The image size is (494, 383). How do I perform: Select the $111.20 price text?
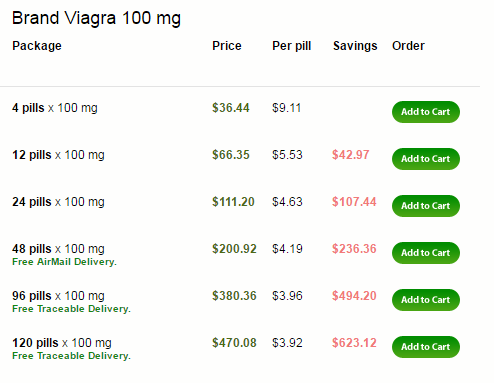[x=233, y=202]
